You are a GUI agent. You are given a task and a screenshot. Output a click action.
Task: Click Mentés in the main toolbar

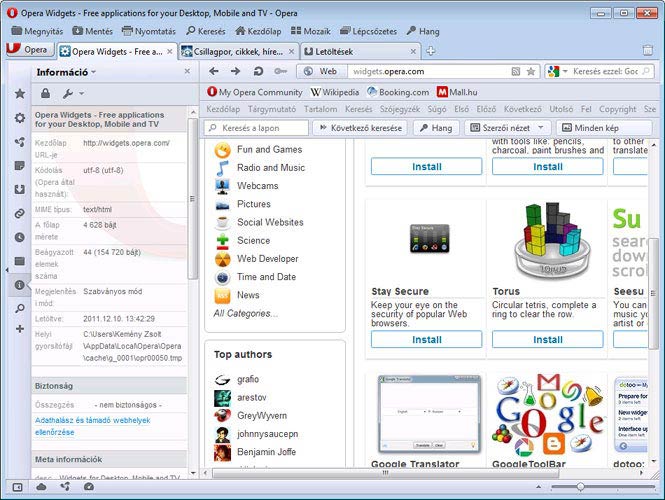92,31
